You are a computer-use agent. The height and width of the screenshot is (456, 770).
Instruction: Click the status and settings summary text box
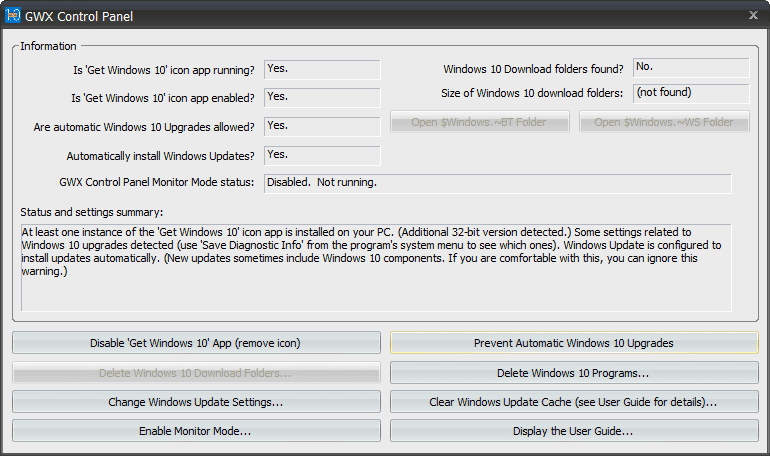(376, 268)
